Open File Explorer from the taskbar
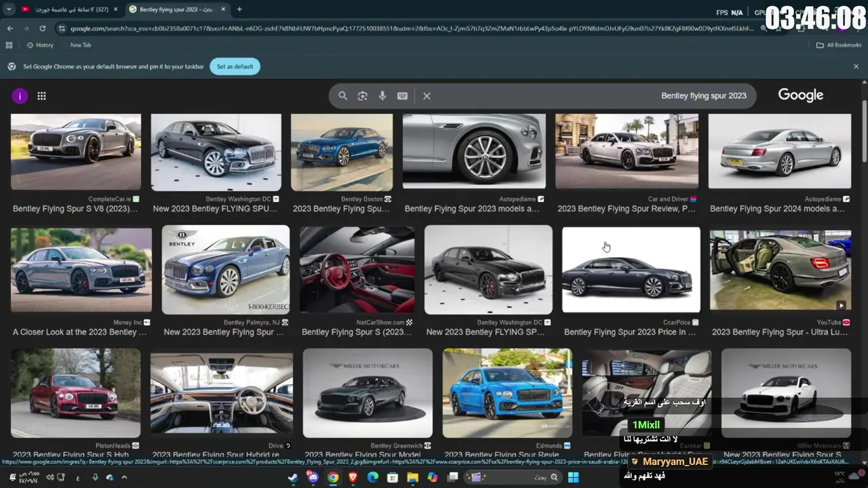Screen dimensions: 868x488 click(412, 477)
